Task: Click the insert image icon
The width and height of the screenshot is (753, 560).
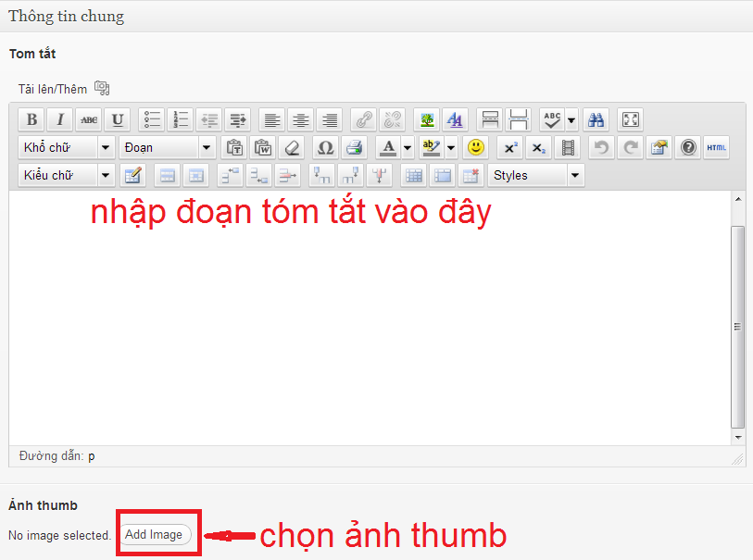Action: (426, 119)
